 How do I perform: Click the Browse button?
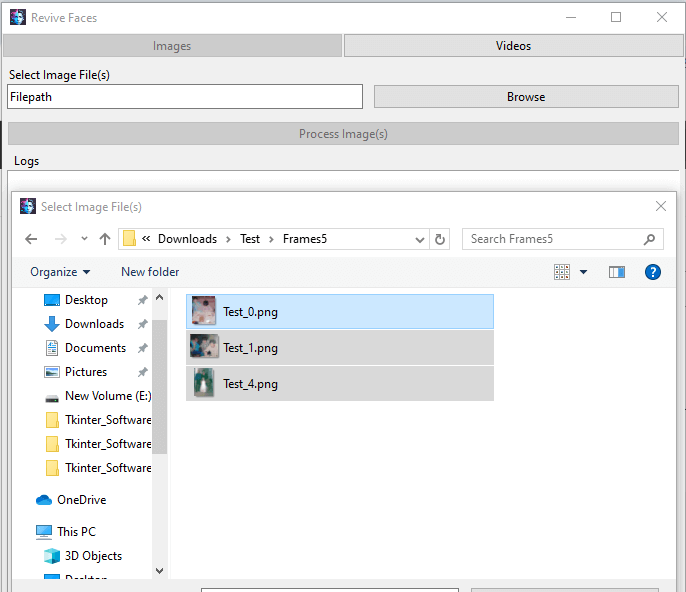tap(526, 97)
